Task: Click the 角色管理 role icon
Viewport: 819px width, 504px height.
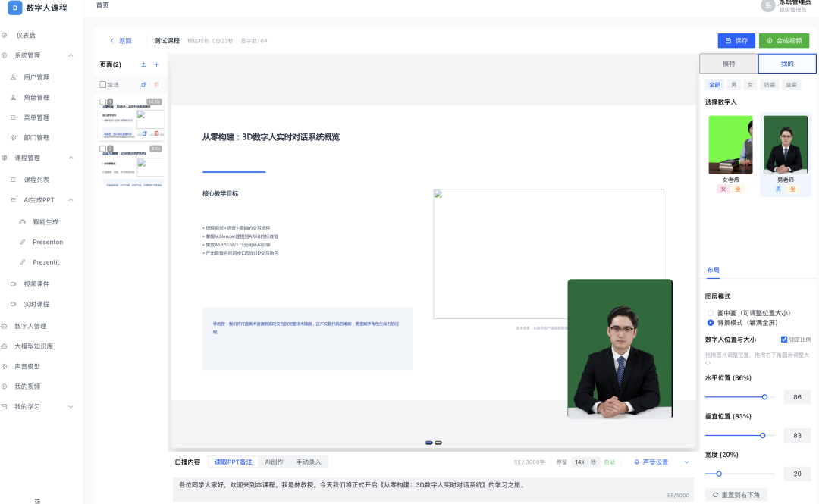Action: (14, 97)
